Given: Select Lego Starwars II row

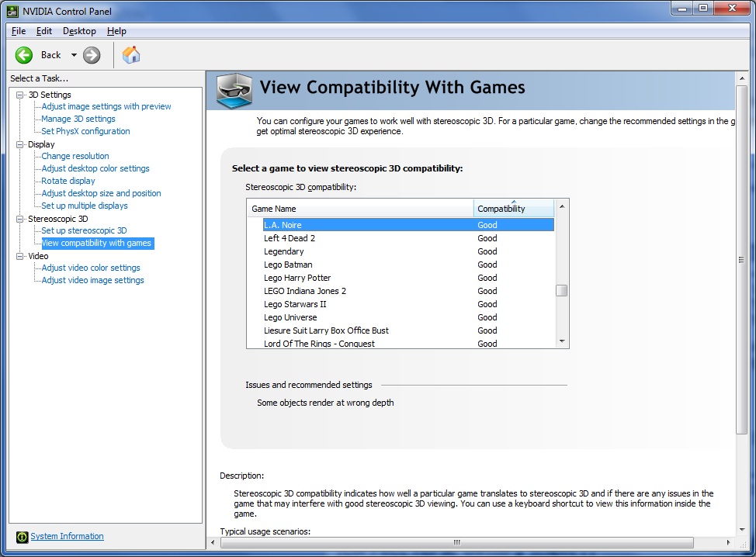Looking at the screenshot, I should [408, 305].
